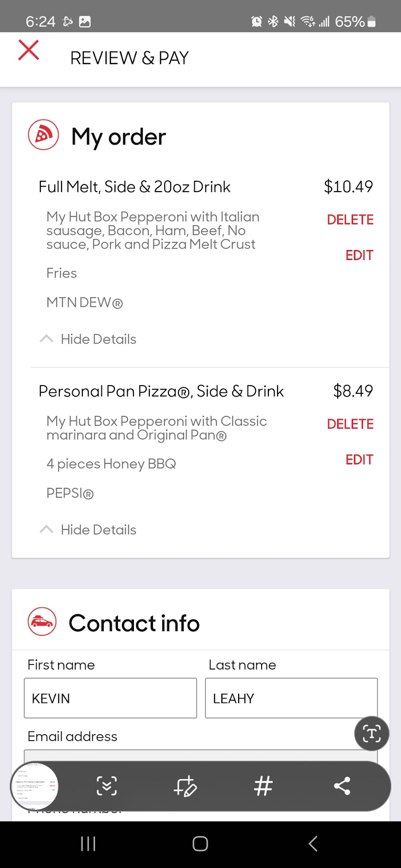The width and height of the screenshot is (401, 868).
Task: Open the screenshot crop and draw editor
Action: pyautogui.click(x=185, y=786)
